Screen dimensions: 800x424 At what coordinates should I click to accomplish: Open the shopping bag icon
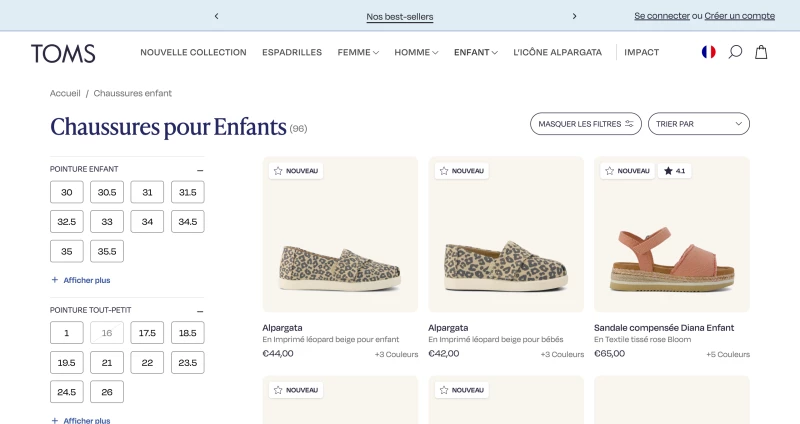[761, 52]
